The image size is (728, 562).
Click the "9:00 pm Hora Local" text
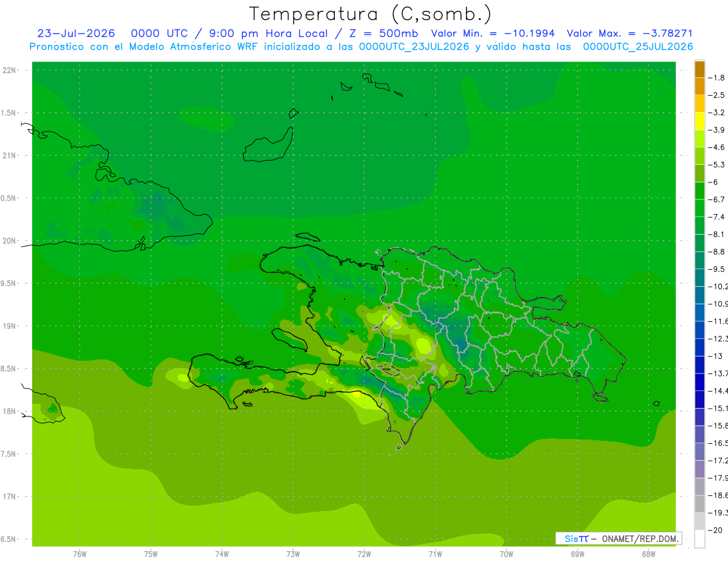coord(269,33)
